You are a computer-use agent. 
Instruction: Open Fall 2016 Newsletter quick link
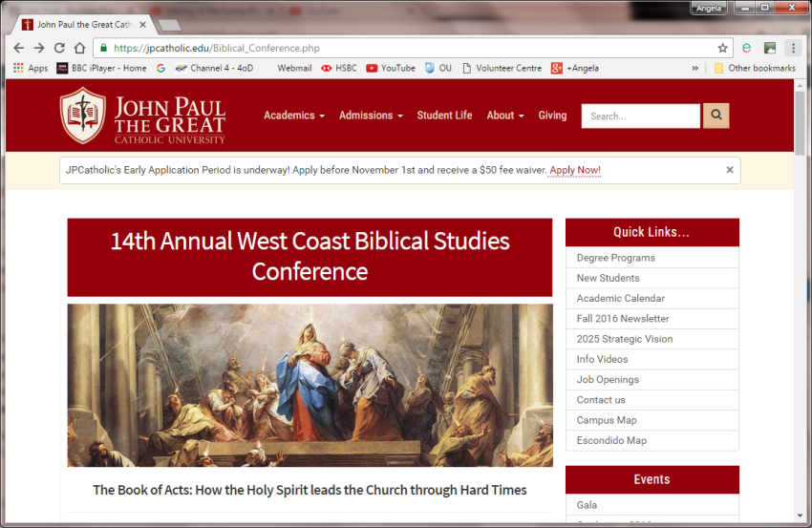[x=652, y=318]
